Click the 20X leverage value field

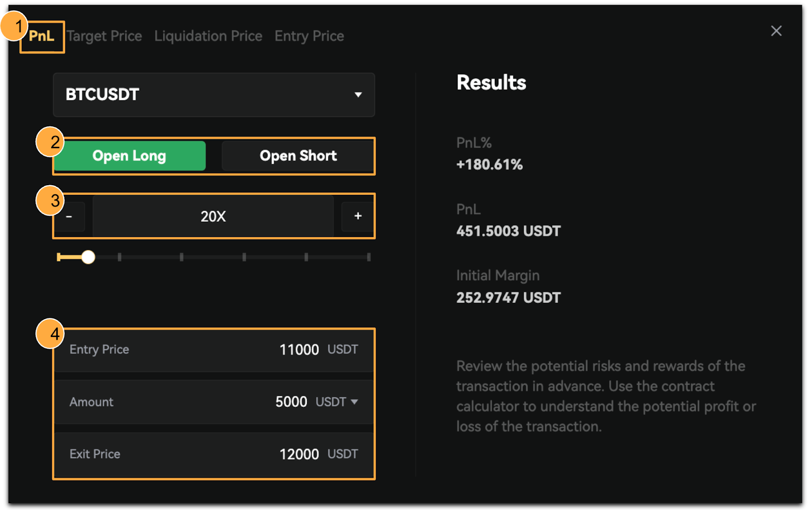point(213,217)
